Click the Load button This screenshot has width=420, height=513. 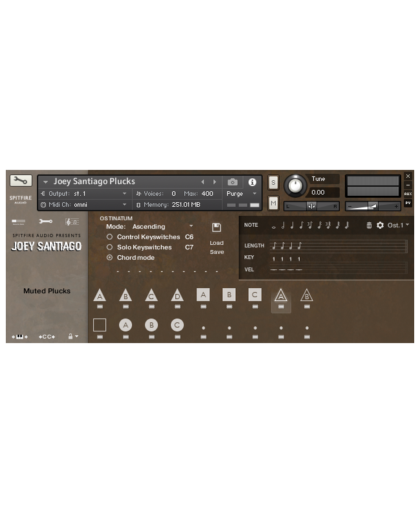click(x=216, y=243)
